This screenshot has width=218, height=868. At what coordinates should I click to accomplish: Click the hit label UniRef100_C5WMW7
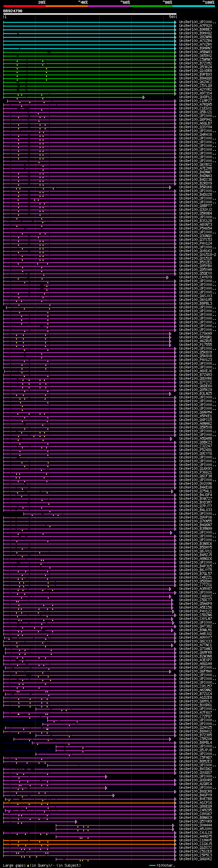(x=196, y=60)
